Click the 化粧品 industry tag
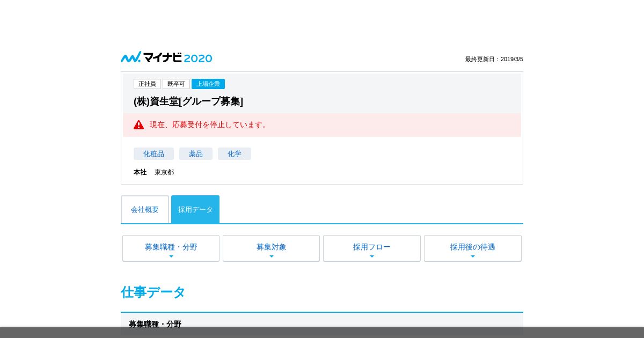This screenshot has height=338, width=644. pyautogui.click(x=153, y=154)
